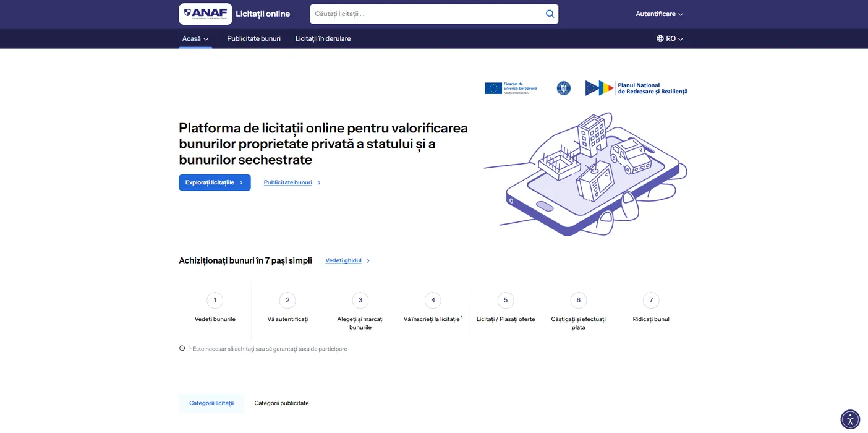Focus the Căutați licitații search field

[x=427, y=14]
